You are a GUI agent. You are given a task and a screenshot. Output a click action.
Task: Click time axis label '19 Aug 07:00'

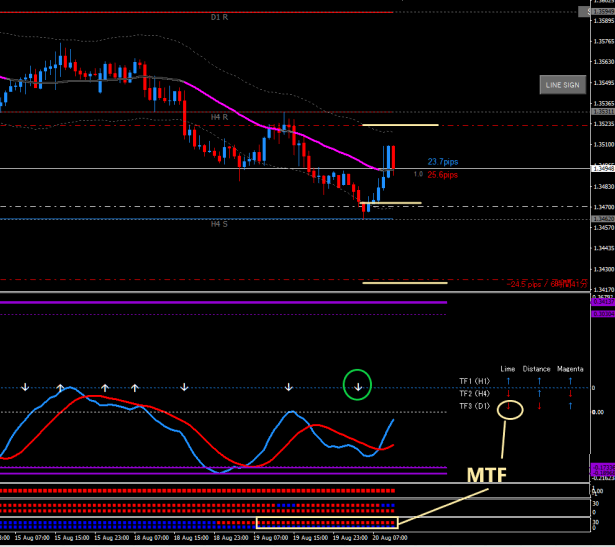pyautogui.click(x=271, y=538)
